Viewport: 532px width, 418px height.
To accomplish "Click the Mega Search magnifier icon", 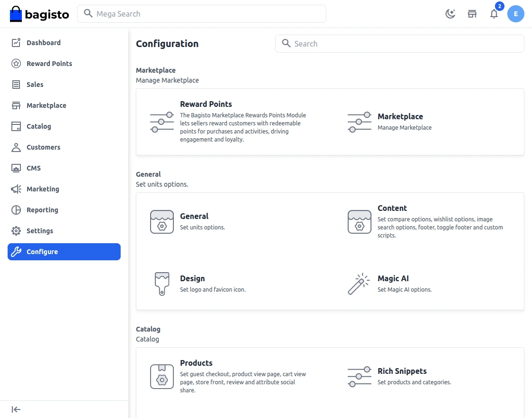I will click(88, 14).
